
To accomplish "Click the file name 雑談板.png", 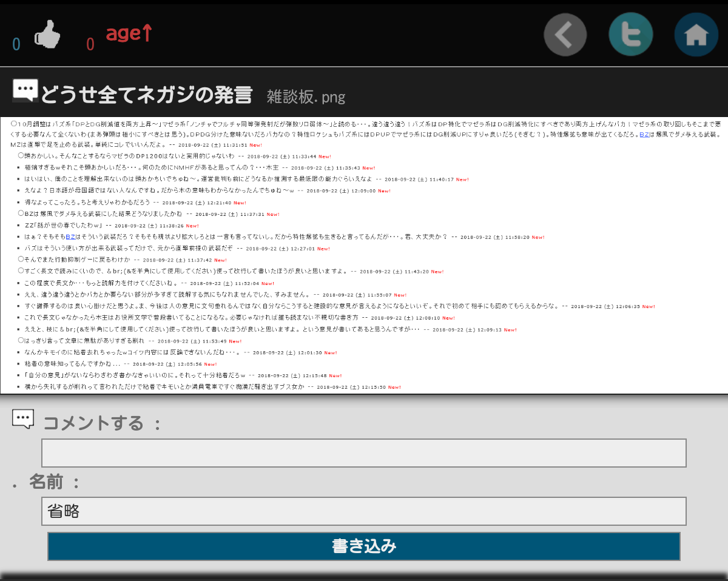I will [306, 96].
